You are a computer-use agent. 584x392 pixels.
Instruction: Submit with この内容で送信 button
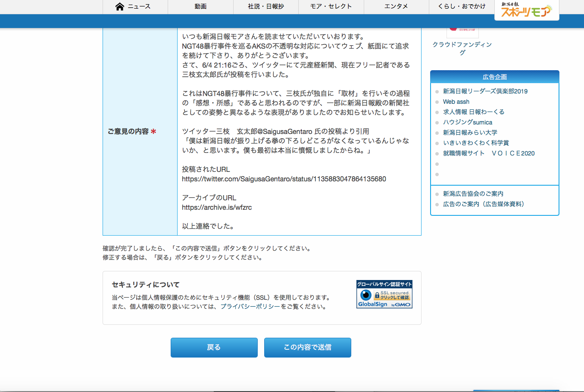click(308, 348)
